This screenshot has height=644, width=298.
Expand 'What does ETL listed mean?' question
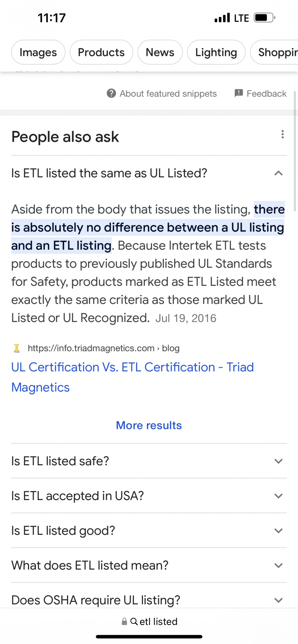tap(149, 565)
